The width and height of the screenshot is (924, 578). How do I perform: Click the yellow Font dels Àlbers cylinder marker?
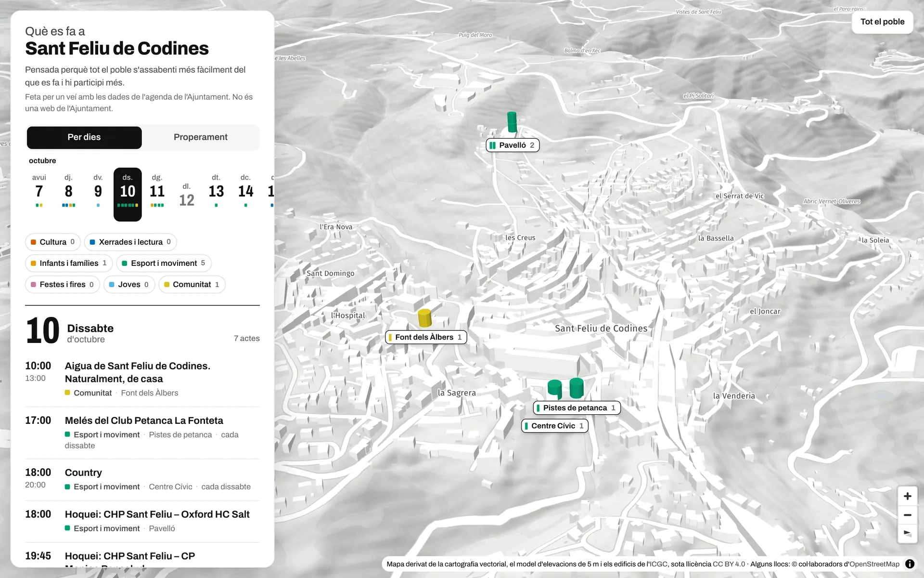tap(424, 318)
